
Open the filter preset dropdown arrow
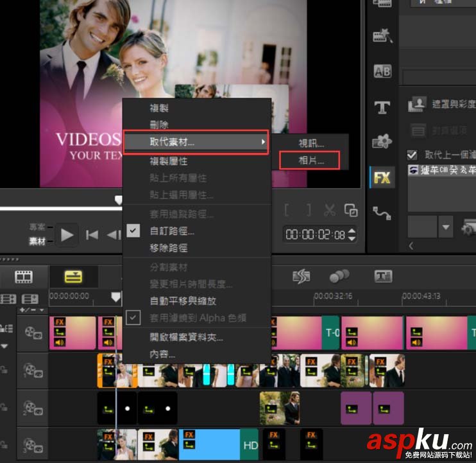click(446, 227)
